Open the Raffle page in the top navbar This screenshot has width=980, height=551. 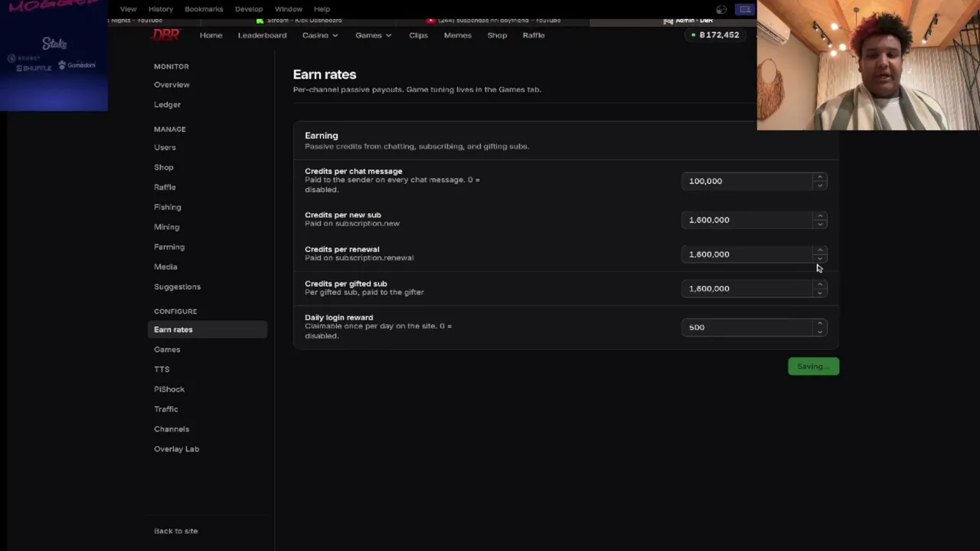pos(534,35)
